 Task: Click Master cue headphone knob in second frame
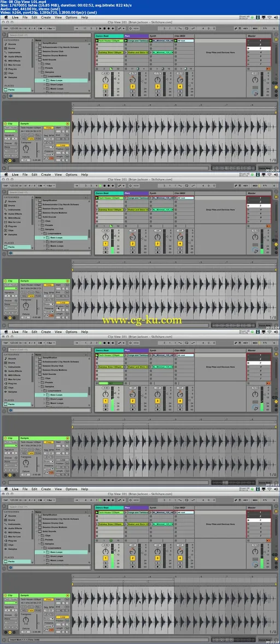pyautogui.click(x=256, y=250)
